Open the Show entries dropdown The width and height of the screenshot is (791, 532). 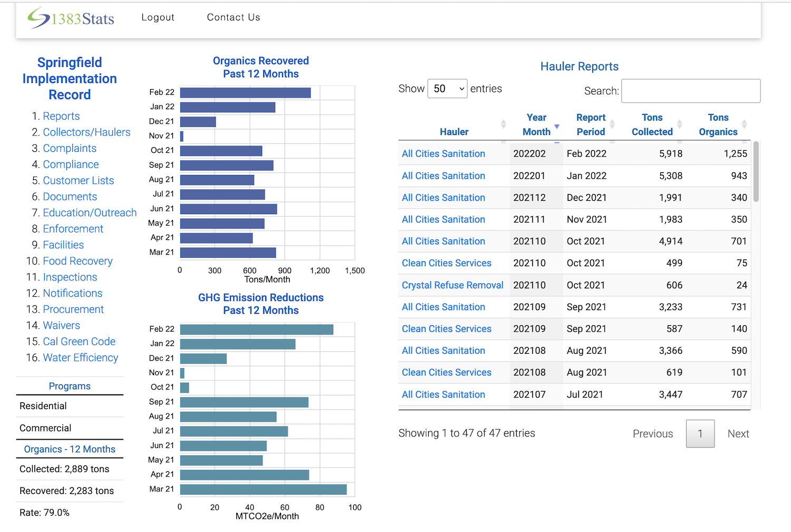click(447, 89)
